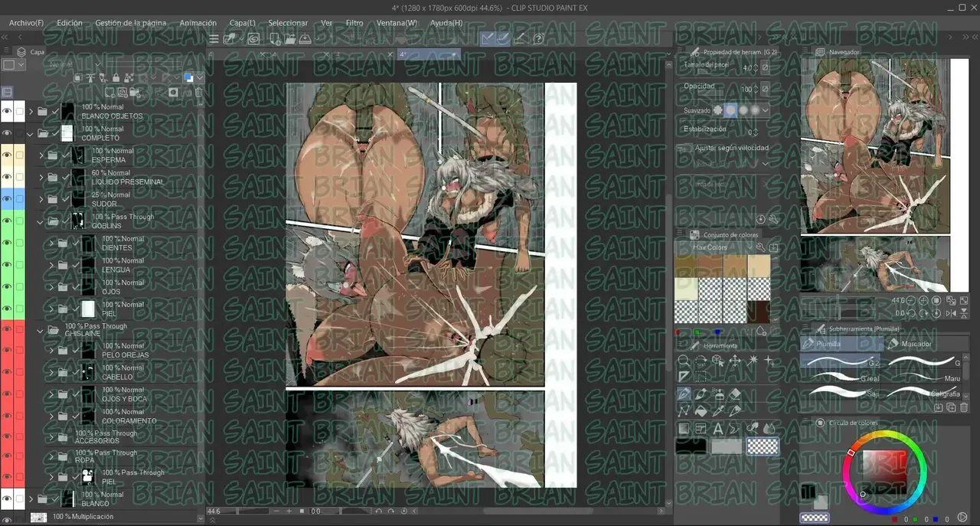This screenshot has height=526, width=980.
Task: Delete layer with trash icon in Capa panel
Action: 199,93
